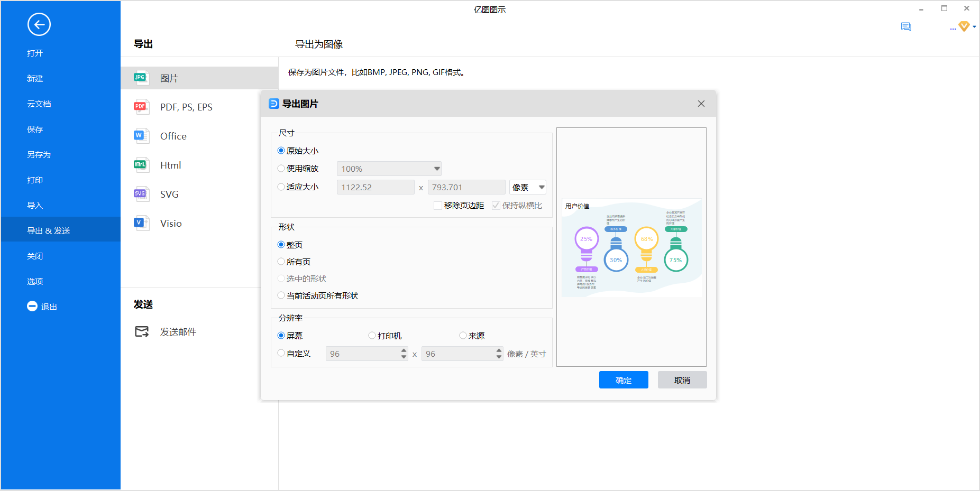This screenshot has width=980, height=491.
Task: Click the export dialog's blue logo icon
Action: tap(274, 104)
